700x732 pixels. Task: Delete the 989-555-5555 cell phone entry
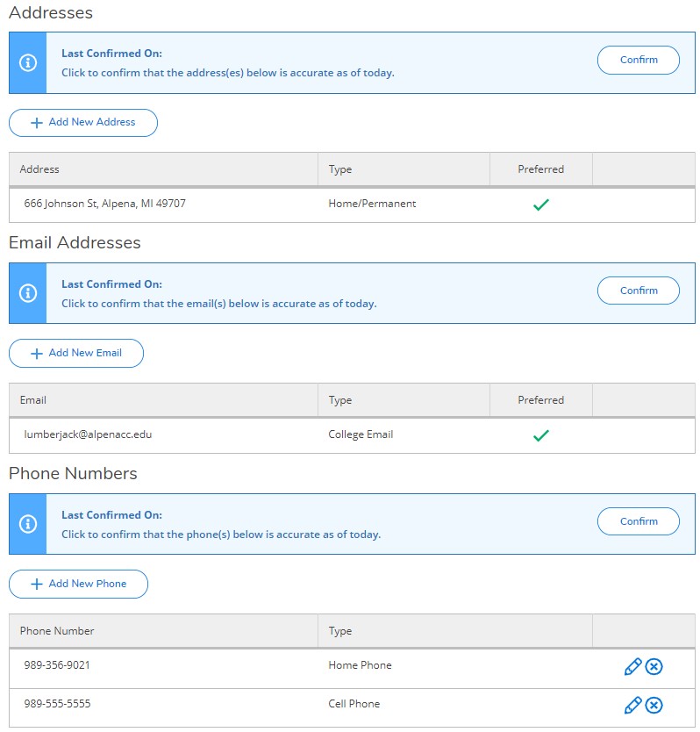[x=654, y=705]
